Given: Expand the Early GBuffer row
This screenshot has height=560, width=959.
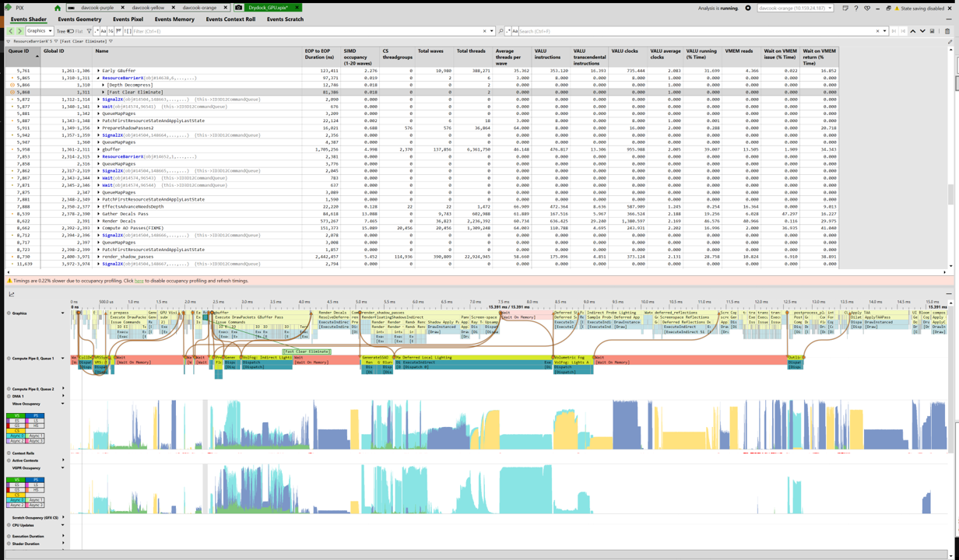Looking at the screenshot, I should pyautogui.click(x=99, y=71).
